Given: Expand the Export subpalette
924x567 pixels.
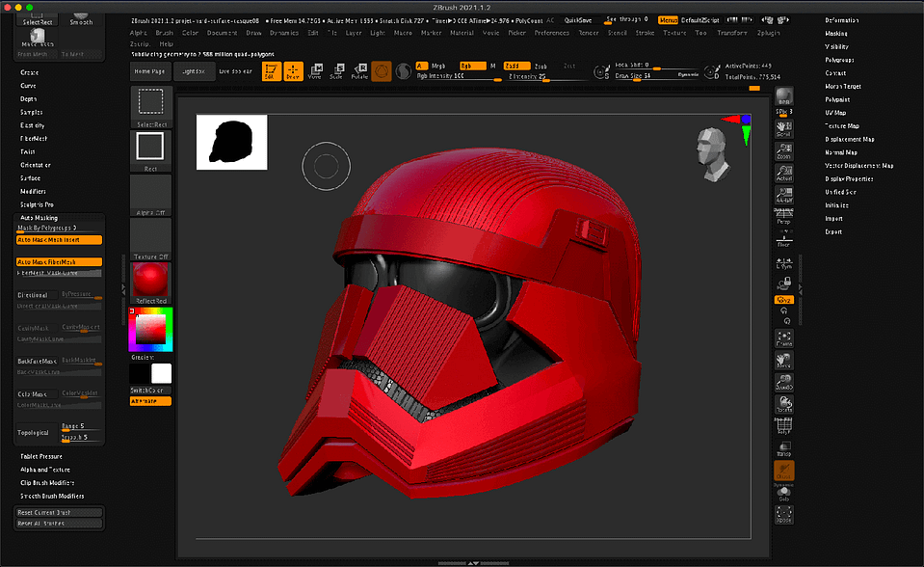Looking at the screenshot, I should pyautogui.click(x=833, y=231).
